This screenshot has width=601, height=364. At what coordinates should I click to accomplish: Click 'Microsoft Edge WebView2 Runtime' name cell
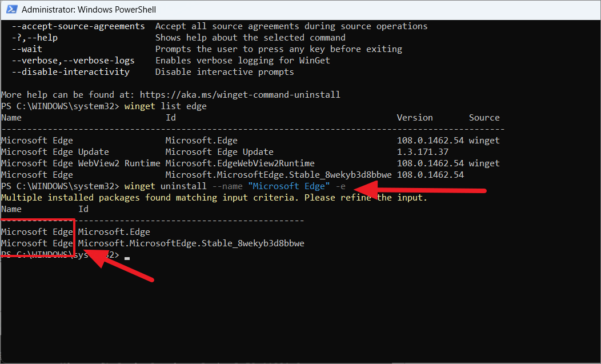(81, 163)
